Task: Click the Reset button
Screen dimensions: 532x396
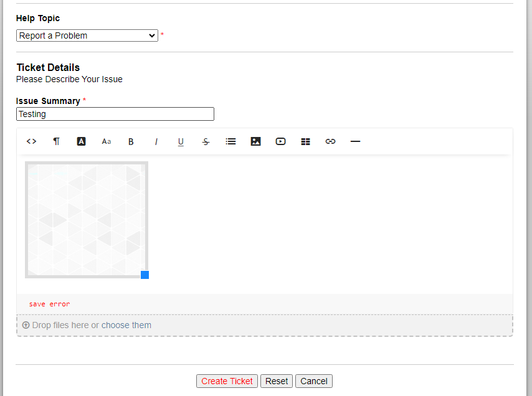Action: [x=277, y=381]
